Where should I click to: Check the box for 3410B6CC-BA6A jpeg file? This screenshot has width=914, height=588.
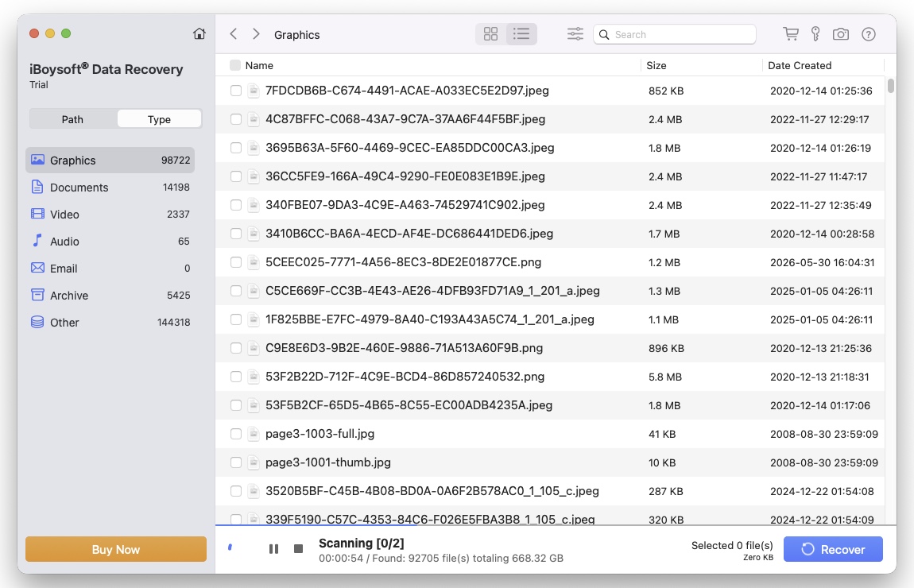pos(235,233)
